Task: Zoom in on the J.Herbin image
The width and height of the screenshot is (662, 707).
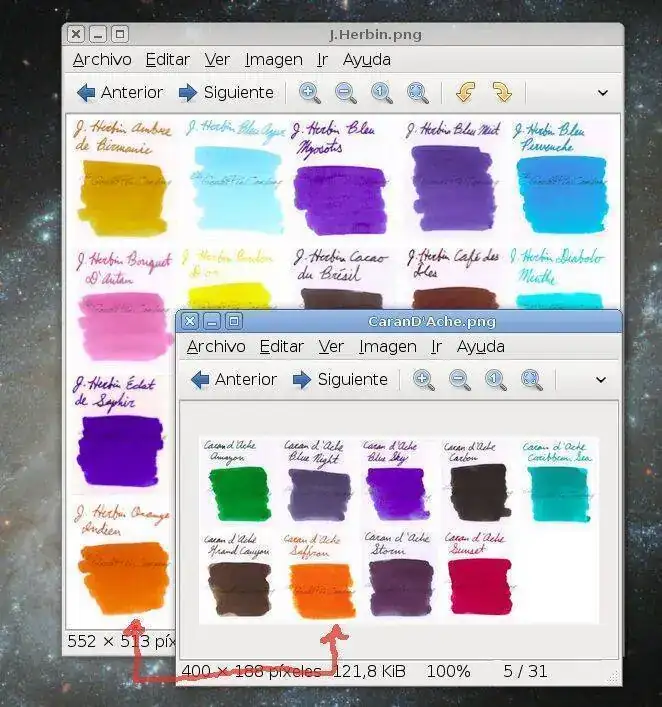Action: coord(310,93)
